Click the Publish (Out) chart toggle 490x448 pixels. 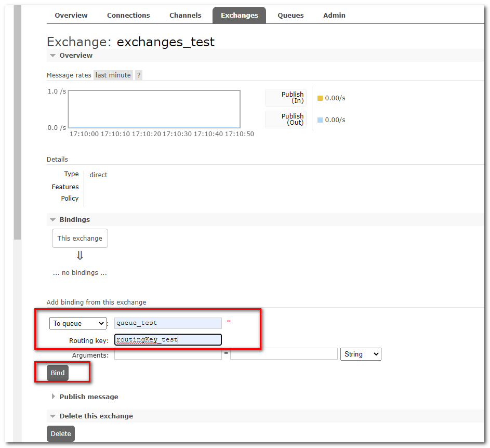285,119
